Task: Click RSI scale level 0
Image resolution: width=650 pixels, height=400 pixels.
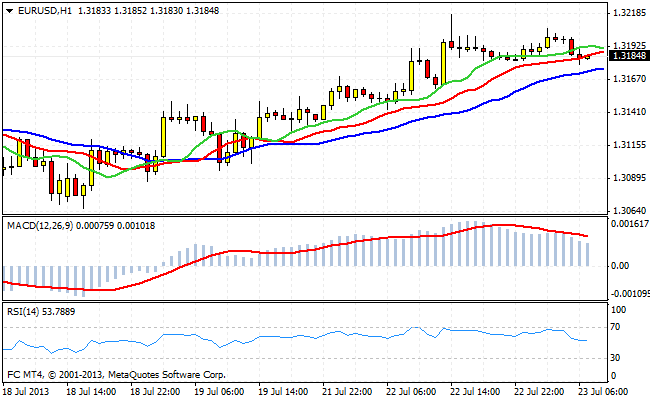Action: click(x=614, y=376)
